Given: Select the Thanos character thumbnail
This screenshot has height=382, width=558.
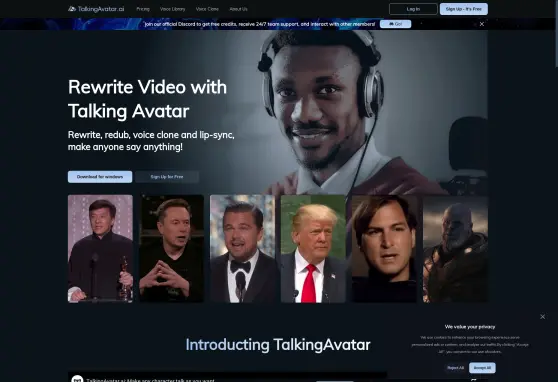Looking at the screenshot, I should (x=455, y=248).
